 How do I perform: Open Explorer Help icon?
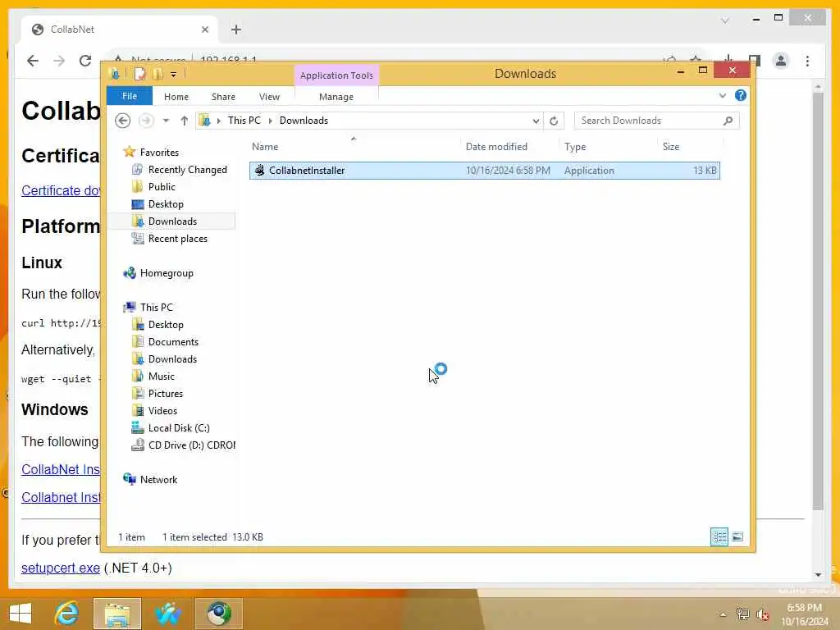pyautogui.click(x=741, y=95)
